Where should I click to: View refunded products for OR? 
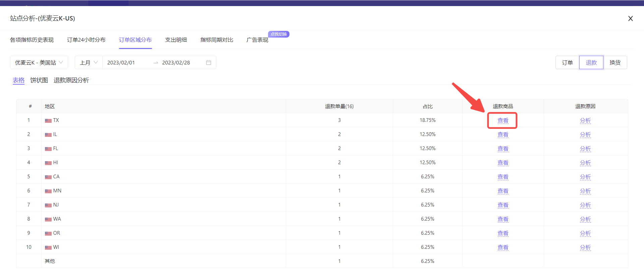click(x=503, y=233)
